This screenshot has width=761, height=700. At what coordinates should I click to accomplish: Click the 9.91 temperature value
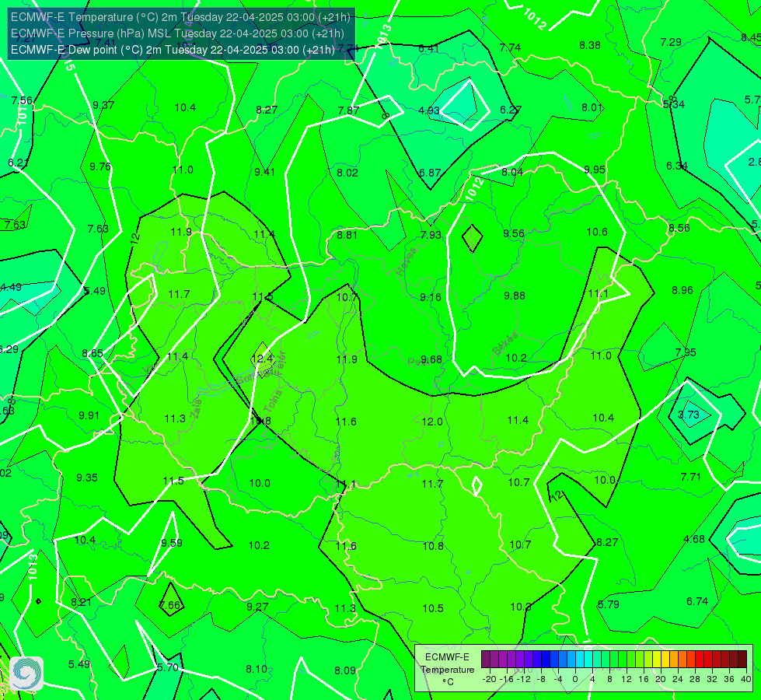pos(89,416)
